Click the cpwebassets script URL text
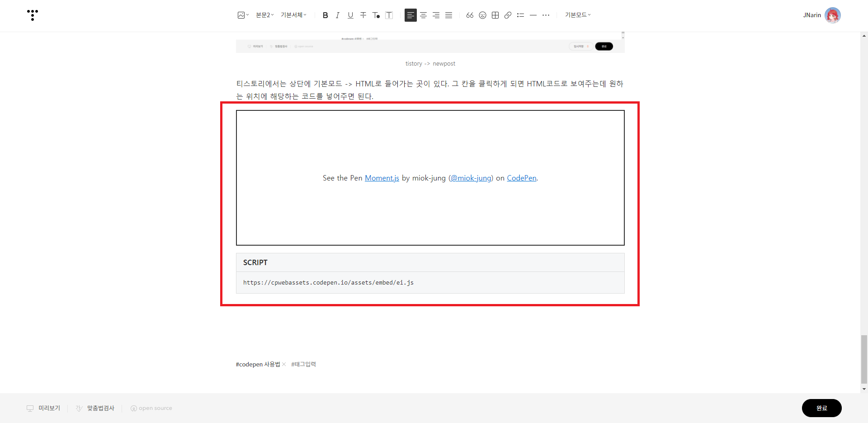The height and width of the screenshot is (423, 868). point(328,282)
